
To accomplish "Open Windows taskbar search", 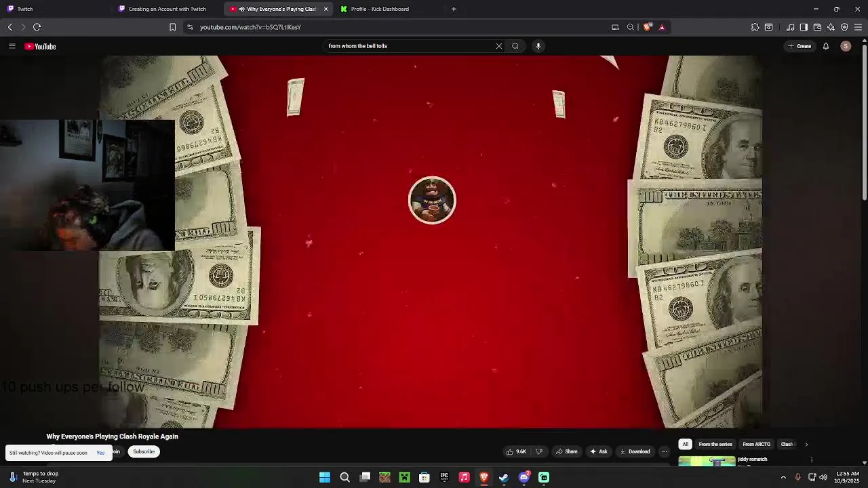I will coord(344,477).
